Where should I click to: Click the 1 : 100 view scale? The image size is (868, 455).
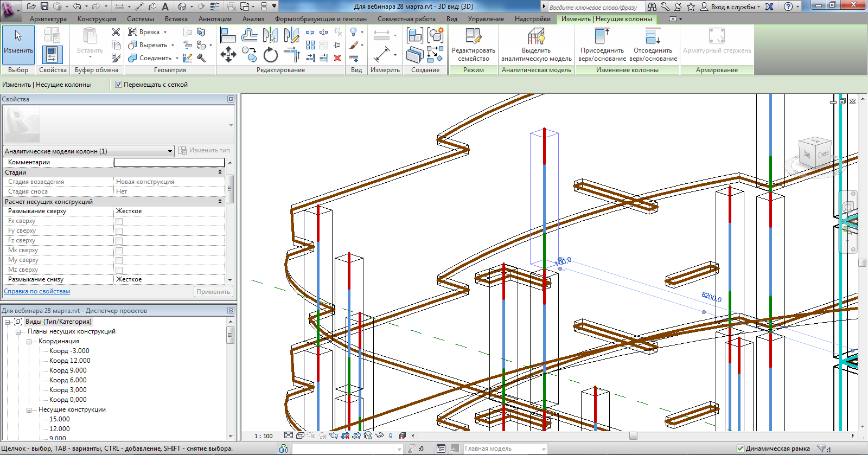click(264, 436)
